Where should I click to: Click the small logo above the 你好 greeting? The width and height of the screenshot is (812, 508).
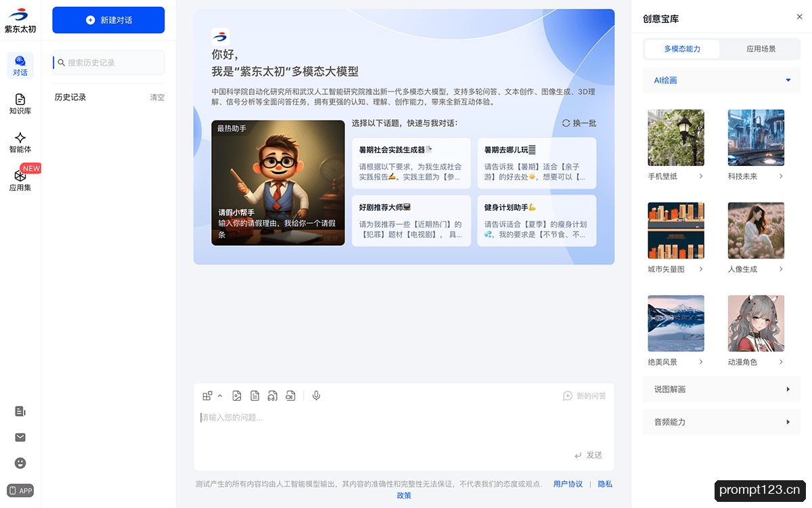221,37
